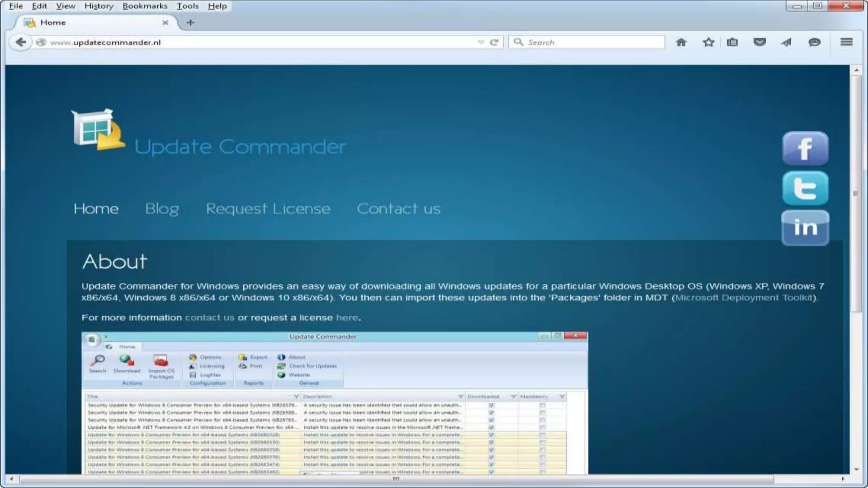The height and width of the screenshot is (488, 868).
Task: Toggle Mandatory checkbox in first update row
Action: pyautogui.click(x=542, y=405)
